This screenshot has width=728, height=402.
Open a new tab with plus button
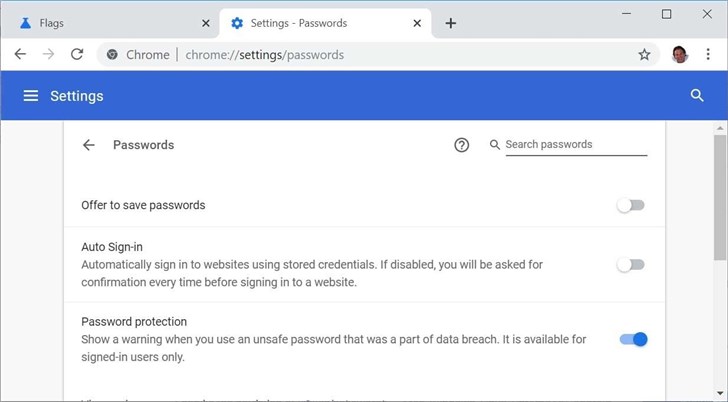pyautogui.click(x=450, y=23)
